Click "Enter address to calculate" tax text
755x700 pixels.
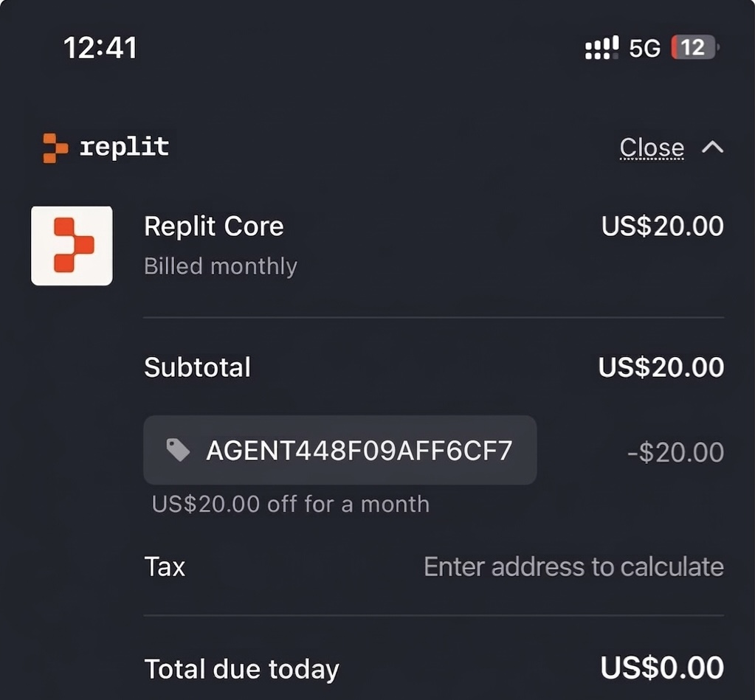(x=573, y=566)
